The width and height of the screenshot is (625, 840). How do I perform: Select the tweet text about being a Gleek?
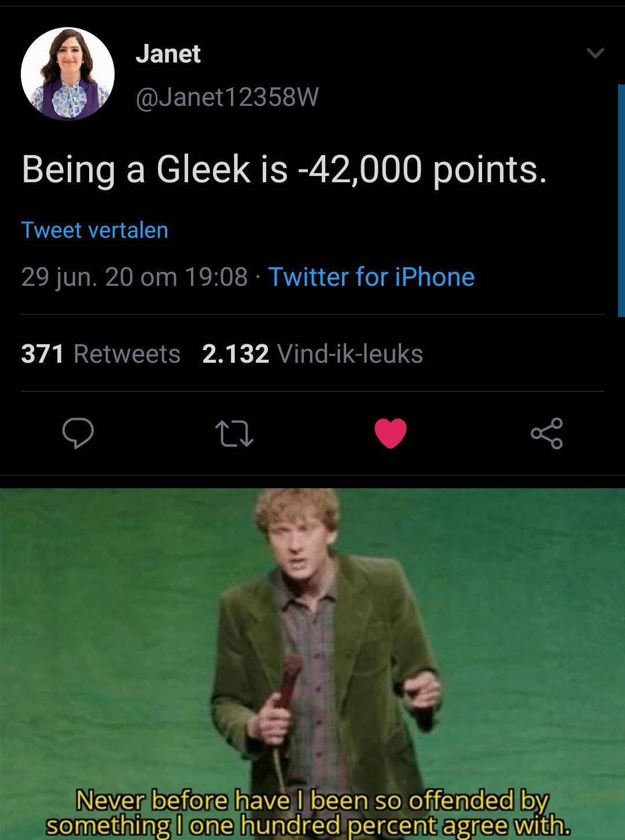tap(284, 170)
